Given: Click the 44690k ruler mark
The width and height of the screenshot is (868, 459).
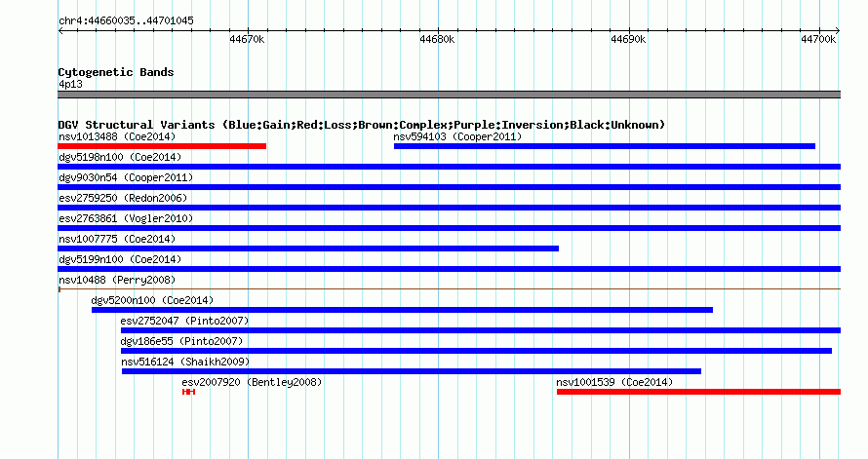Looking at the screenshot, I should (x=628, y=39).
